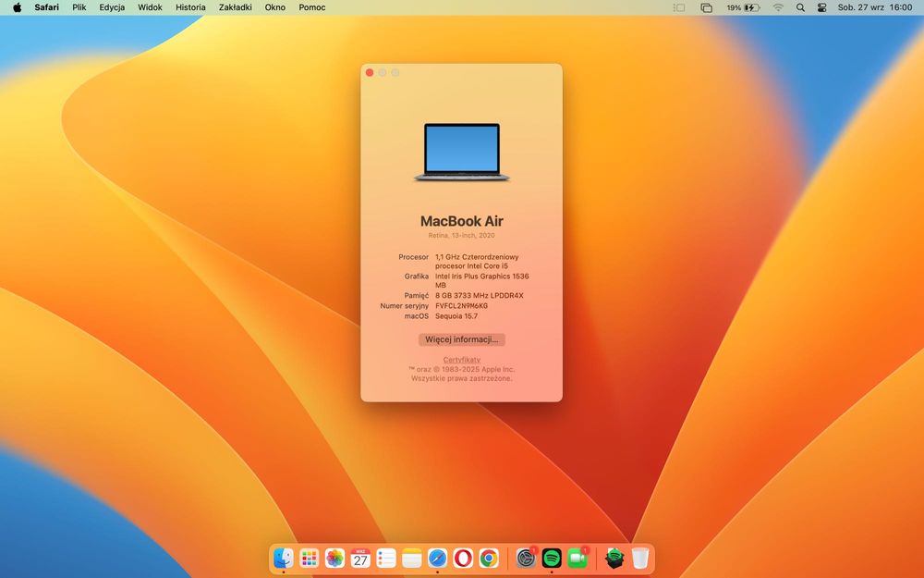Open the Trash in Dock

point(640,558)
